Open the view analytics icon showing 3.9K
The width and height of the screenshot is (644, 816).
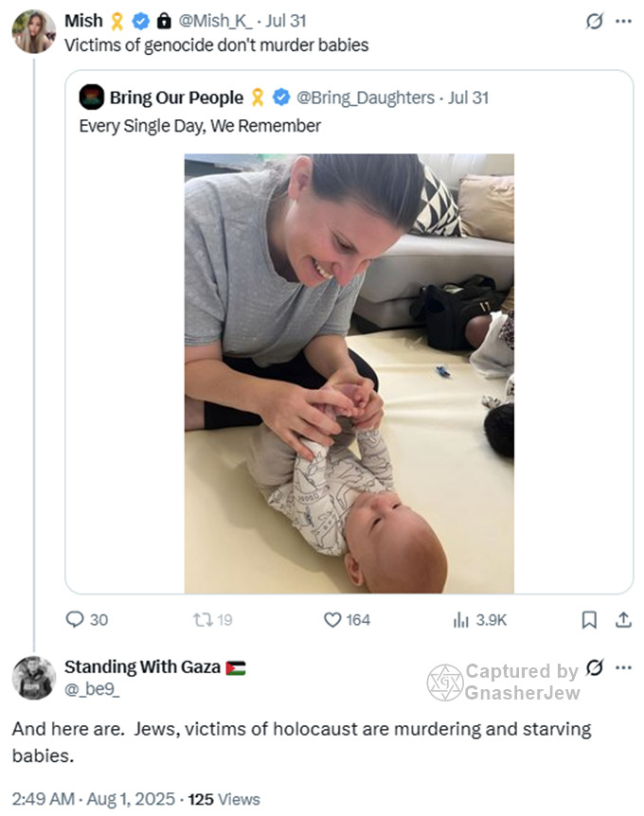point(462,620)
